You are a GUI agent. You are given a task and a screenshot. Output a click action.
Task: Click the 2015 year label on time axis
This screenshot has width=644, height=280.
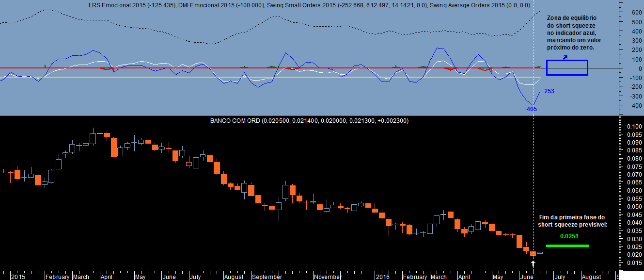[18, 277]
